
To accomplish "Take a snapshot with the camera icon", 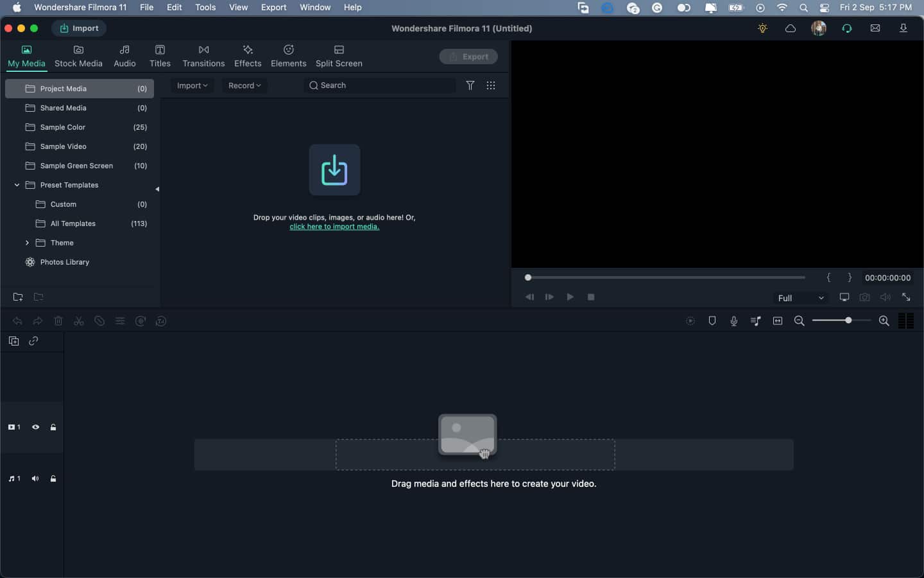I will pyautogui.click(x=865, y=297).
